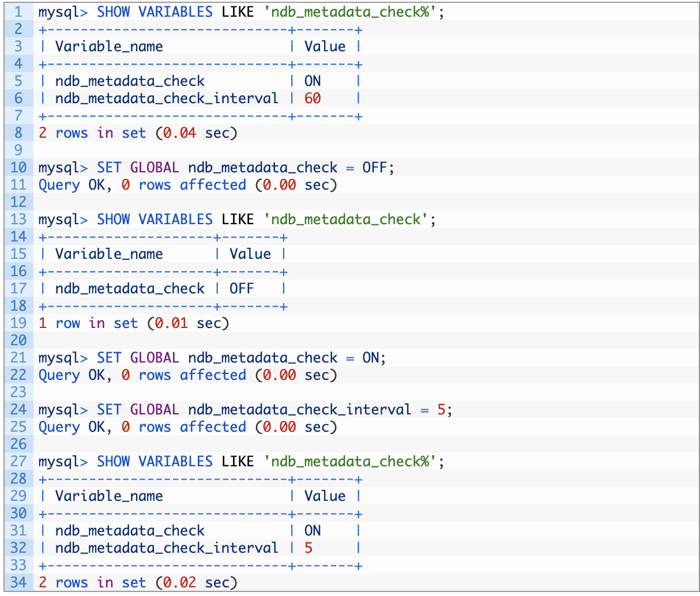Click the red value 60 for check interval

tap(313, 99)
